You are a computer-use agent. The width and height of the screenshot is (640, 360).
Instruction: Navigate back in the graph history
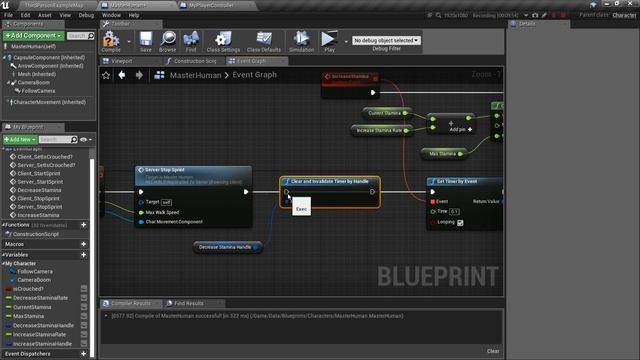[122, 75]
